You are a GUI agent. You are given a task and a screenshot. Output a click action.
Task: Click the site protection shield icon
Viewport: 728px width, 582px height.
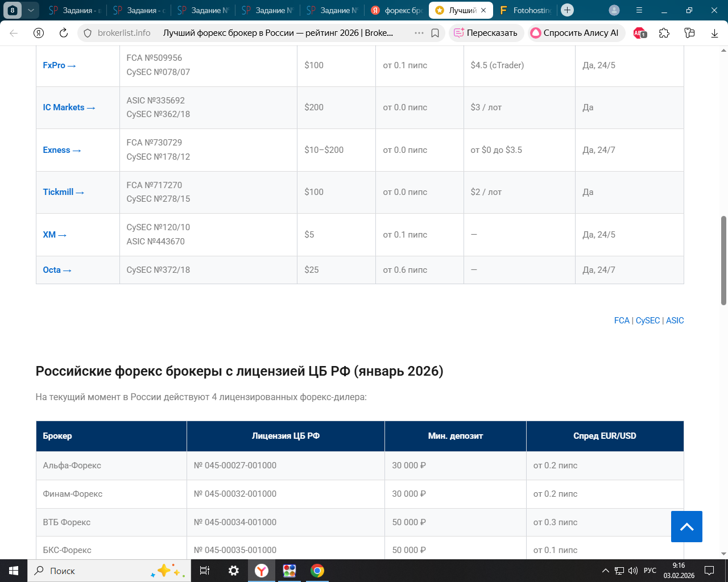pyautogui.click(x=88, y=33)
